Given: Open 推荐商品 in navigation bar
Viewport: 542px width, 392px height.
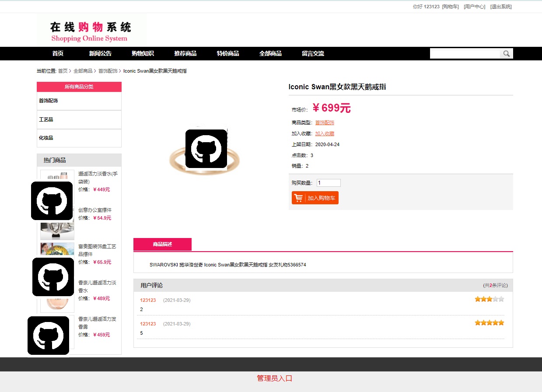Looking at the screenshot, I should 185,53.
